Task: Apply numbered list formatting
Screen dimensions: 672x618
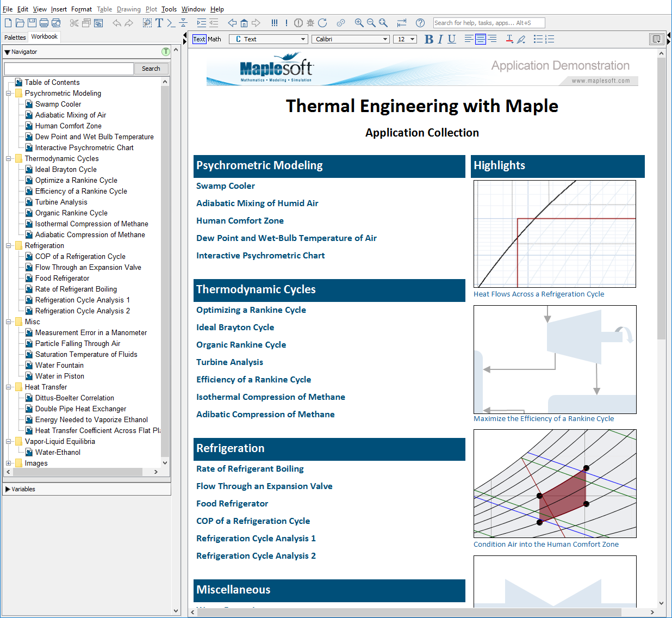Action: [550, 39]
